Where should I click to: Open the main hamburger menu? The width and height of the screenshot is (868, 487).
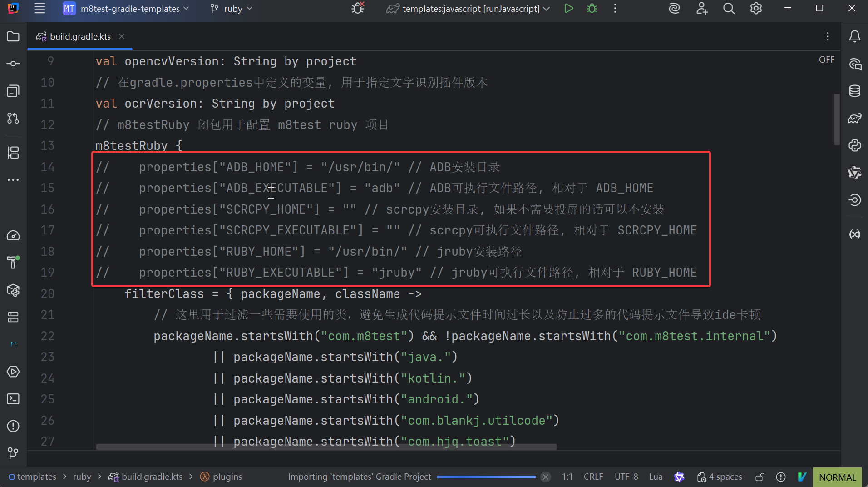coord(40,9)
